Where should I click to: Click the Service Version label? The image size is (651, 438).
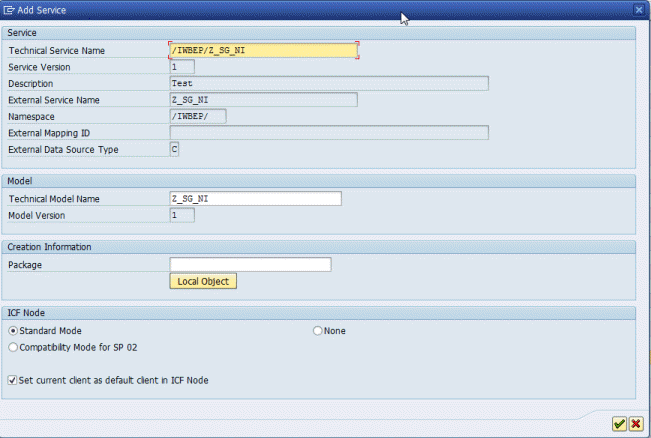(39, 67)
